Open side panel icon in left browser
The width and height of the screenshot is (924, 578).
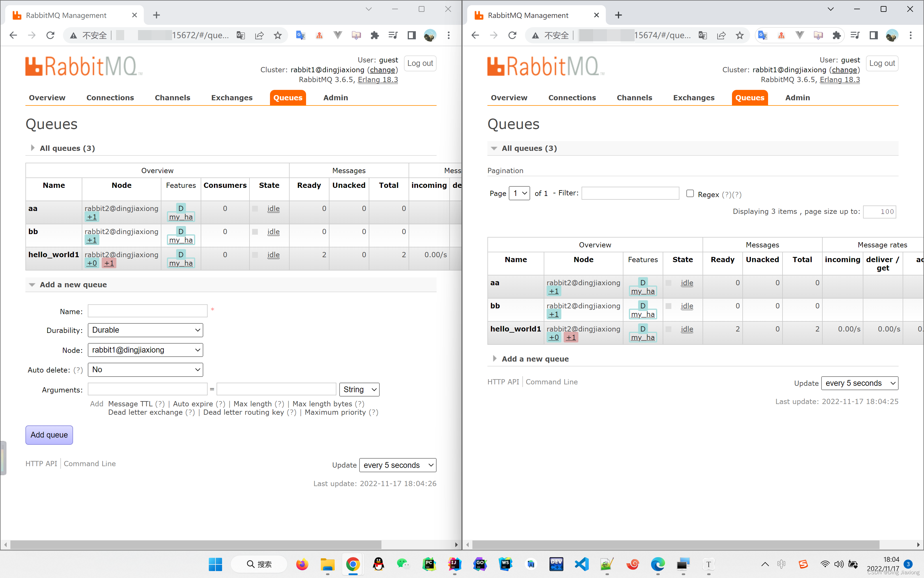[x=411, y=36]
